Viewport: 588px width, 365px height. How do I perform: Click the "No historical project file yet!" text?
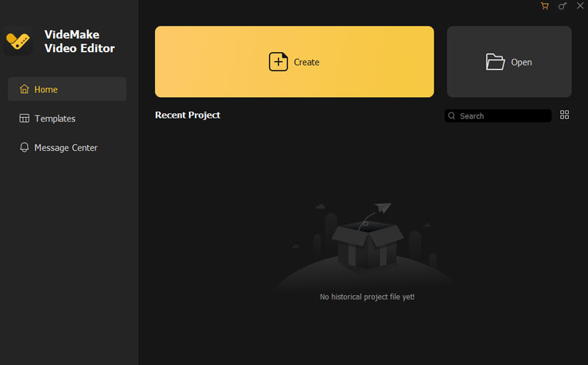tap(367, 297)
